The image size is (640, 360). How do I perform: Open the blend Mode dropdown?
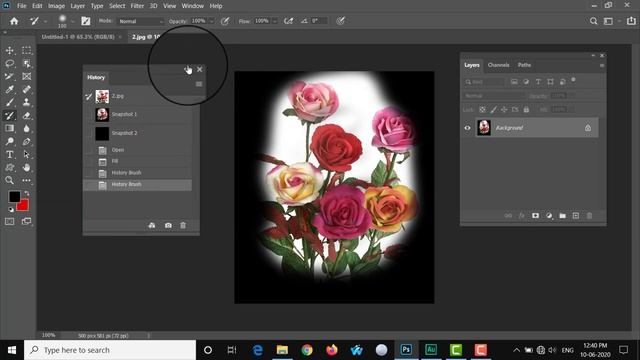point(141,21)
